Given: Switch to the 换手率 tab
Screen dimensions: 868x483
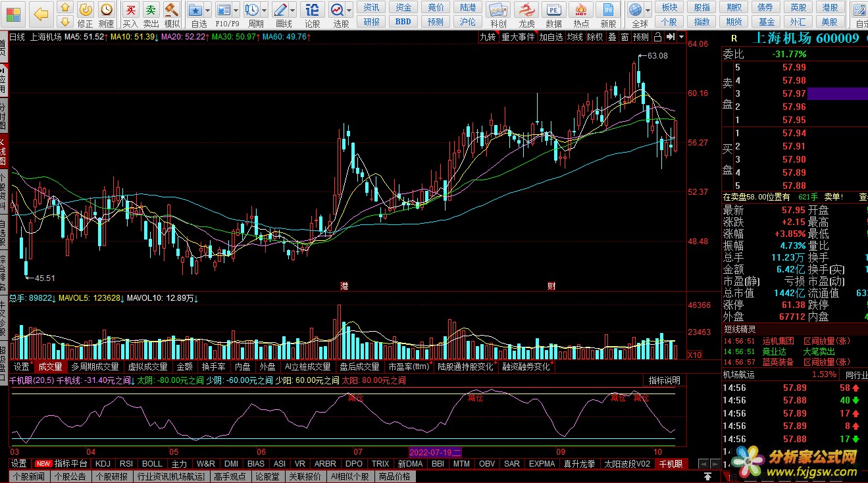Looking at the screenshot, I should click(213, 367).
